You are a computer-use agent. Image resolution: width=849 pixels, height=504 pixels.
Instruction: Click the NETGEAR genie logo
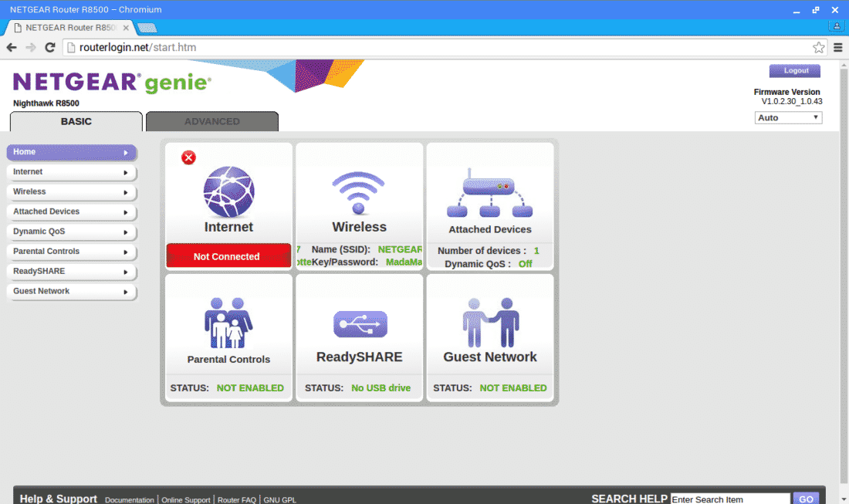pos(112,83)
